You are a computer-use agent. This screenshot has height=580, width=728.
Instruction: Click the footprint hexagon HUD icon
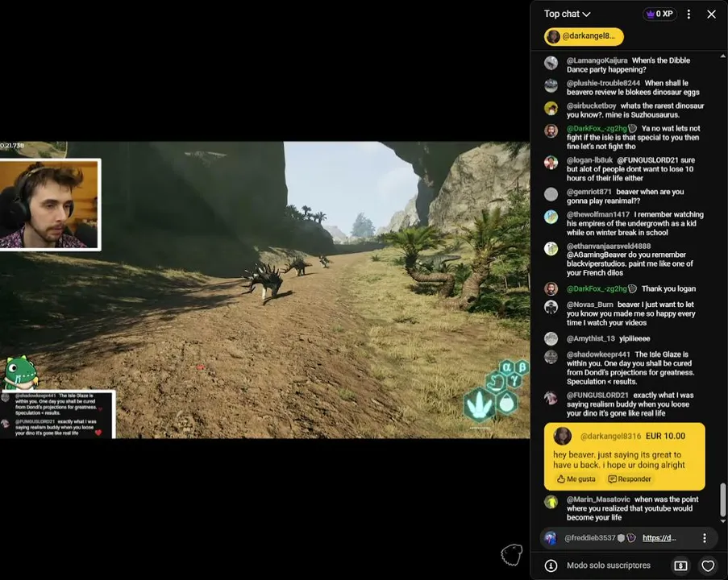click(479, 404)
